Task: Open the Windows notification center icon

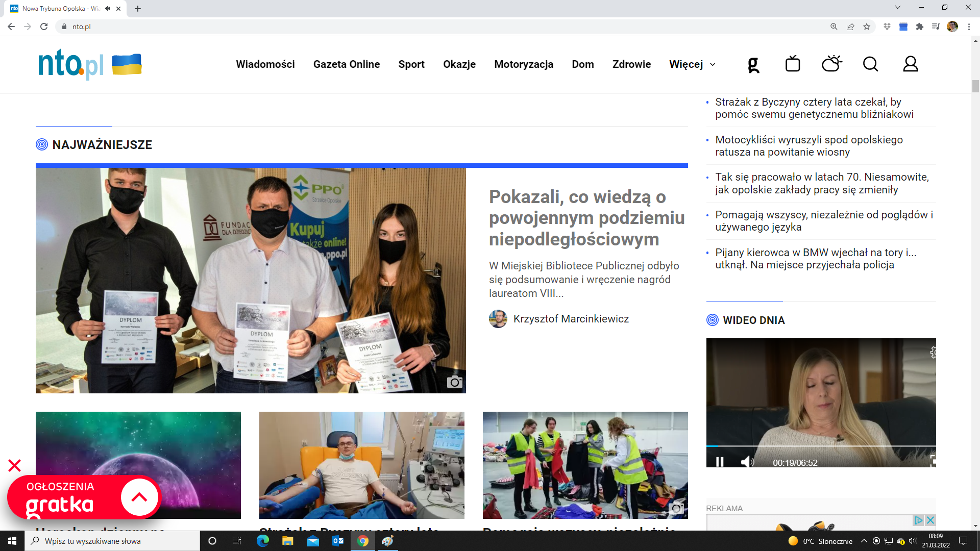Action: [963, 541]
